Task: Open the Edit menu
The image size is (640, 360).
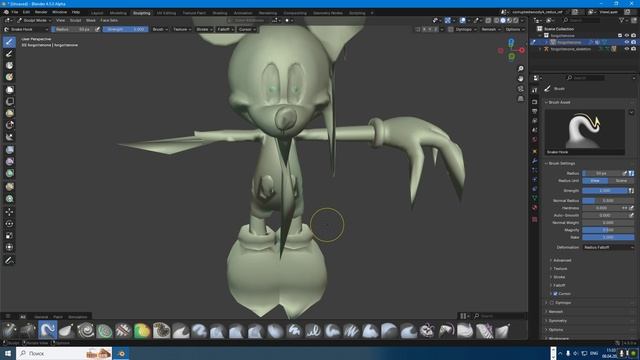Action: point(26,12)
